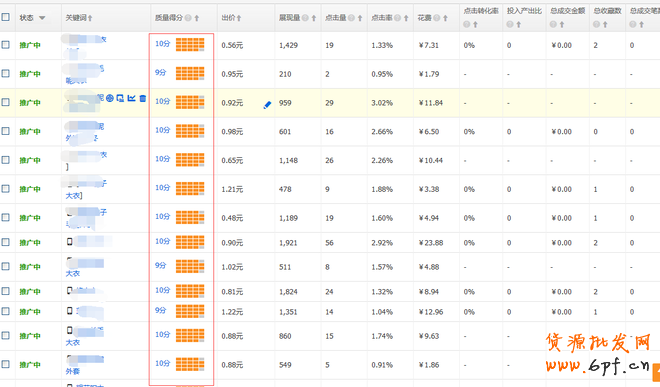Screen dimensions: 660x387
Task: Click the trash icon in the highlighted keyword row
Action: 143,98
